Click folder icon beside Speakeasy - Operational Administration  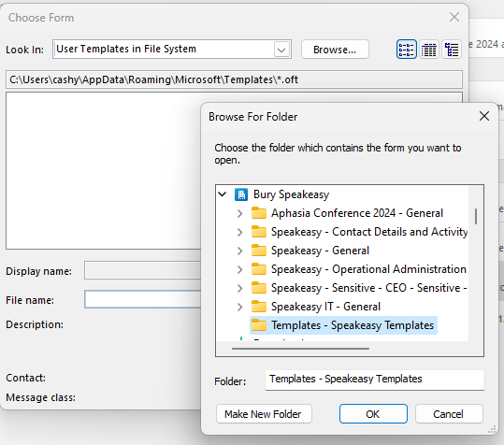point(259,269)
